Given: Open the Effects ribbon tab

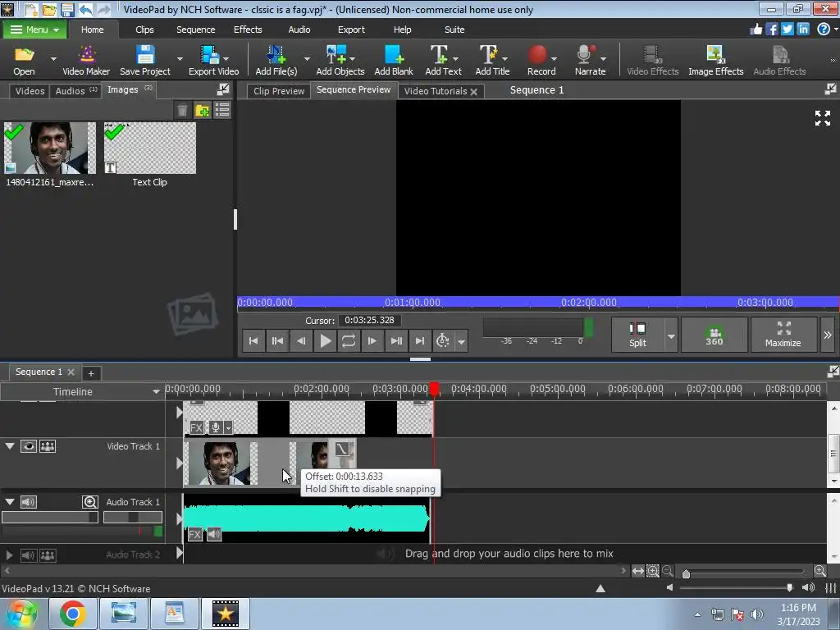Looking at the screenshot, I should point(248,30).
